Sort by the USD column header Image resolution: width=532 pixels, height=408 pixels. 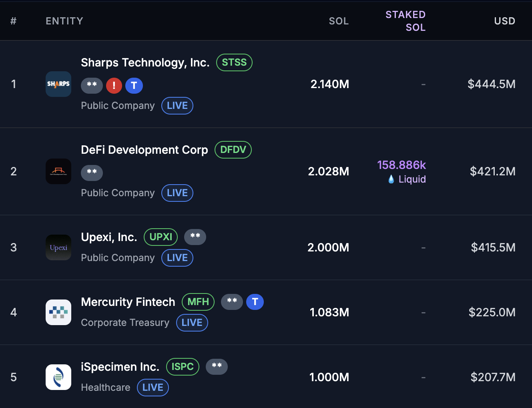click(x=504, y=21)
